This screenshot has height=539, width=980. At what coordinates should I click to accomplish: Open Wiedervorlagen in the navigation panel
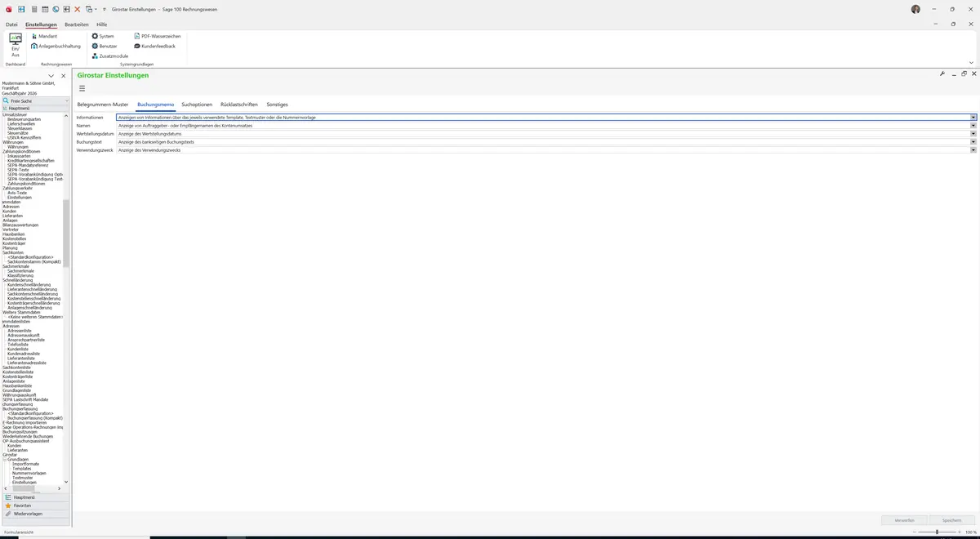[x=34, y=514]
